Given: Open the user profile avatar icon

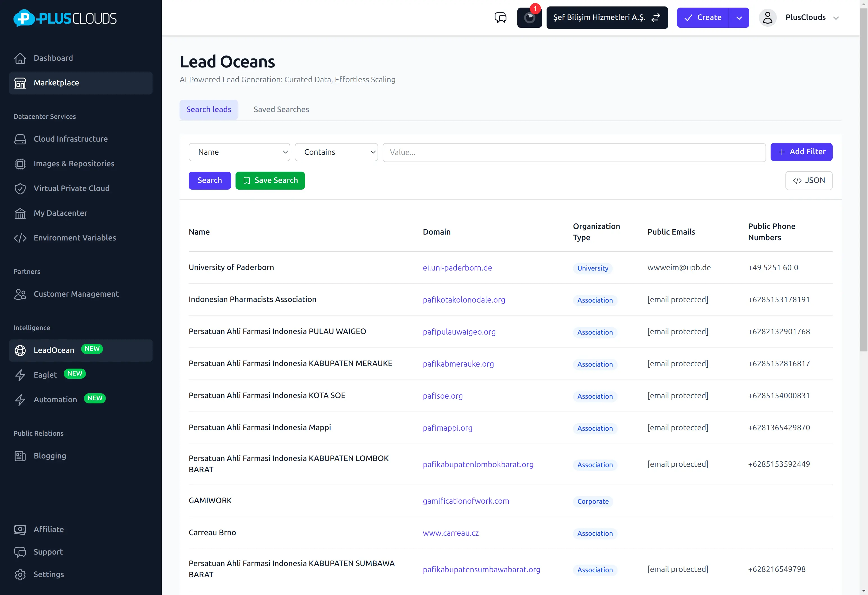Looking at the screenshot, I should click(x=768, y=18).
